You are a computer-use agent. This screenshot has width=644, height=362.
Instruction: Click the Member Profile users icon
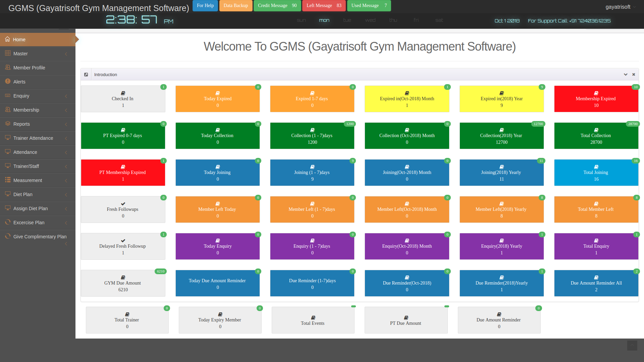pyautogui.click(x=8, y=67)
